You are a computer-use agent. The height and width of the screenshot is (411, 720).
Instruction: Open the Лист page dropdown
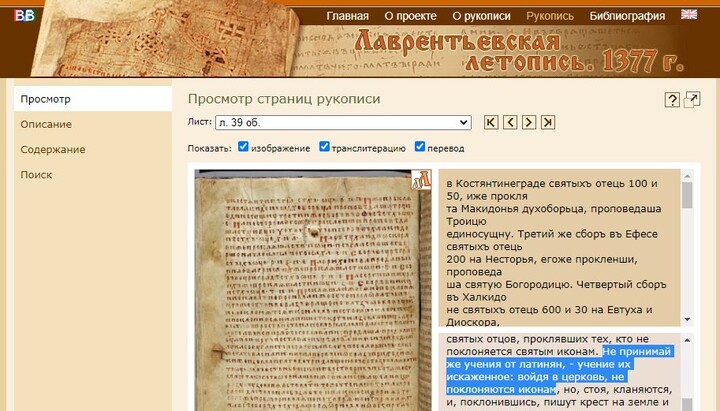[343, 123]
